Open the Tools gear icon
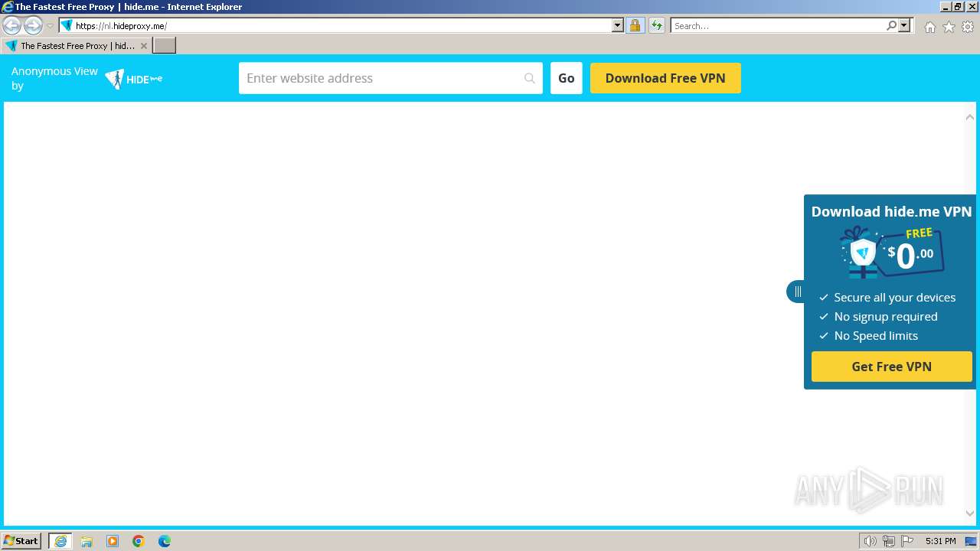 968,27
